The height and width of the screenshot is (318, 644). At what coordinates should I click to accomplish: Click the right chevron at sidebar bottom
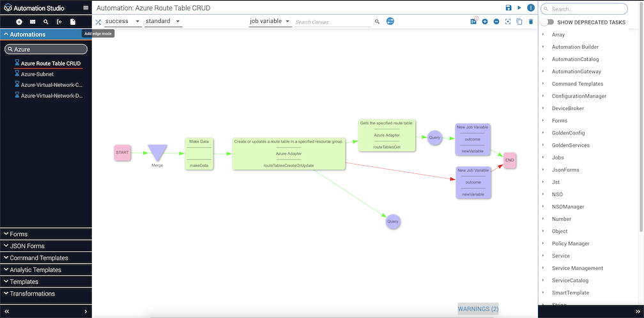tap(86, 312)
